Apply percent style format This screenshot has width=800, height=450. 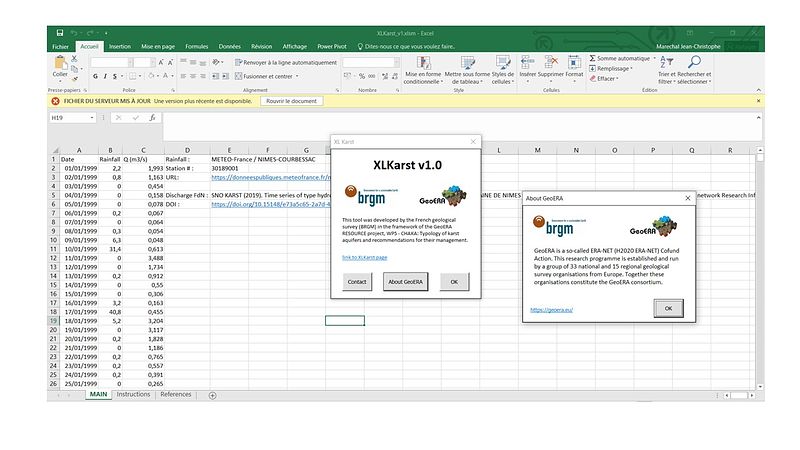(362, 76)
